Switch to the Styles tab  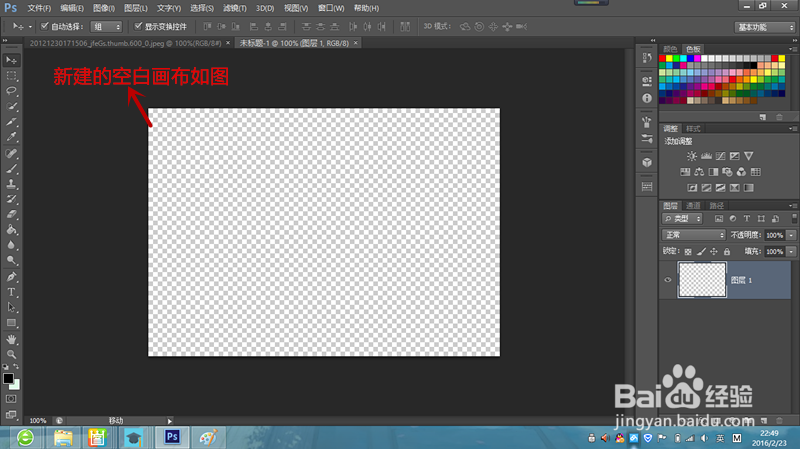pos(693,129)
